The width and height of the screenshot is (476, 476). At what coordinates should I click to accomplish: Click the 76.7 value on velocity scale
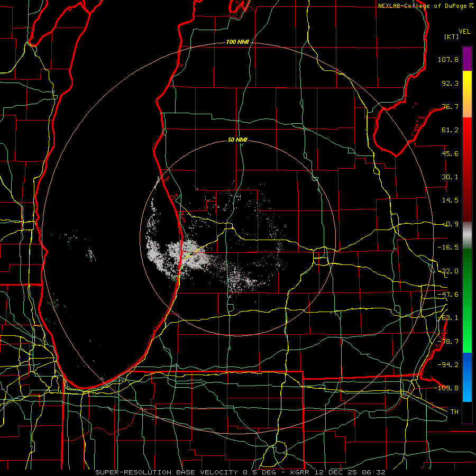tap(450, 106)
